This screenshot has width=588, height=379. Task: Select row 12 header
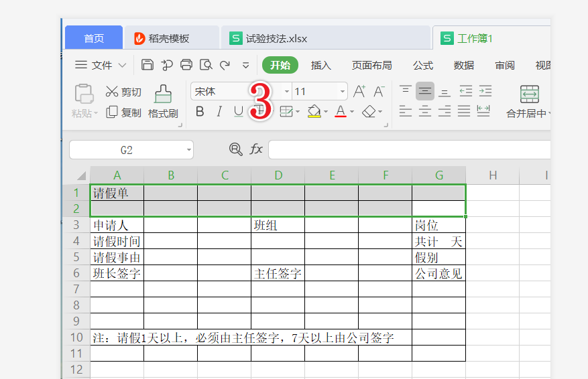pyautogui.click(x=76, y=370)
